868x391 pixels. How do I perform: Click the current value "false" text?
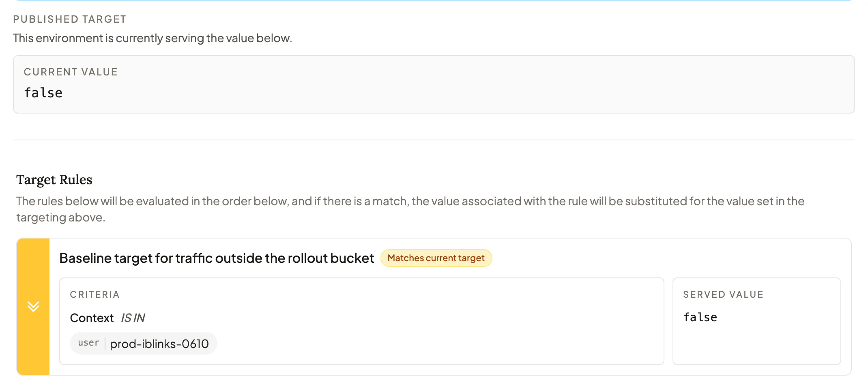click(43, 93)
